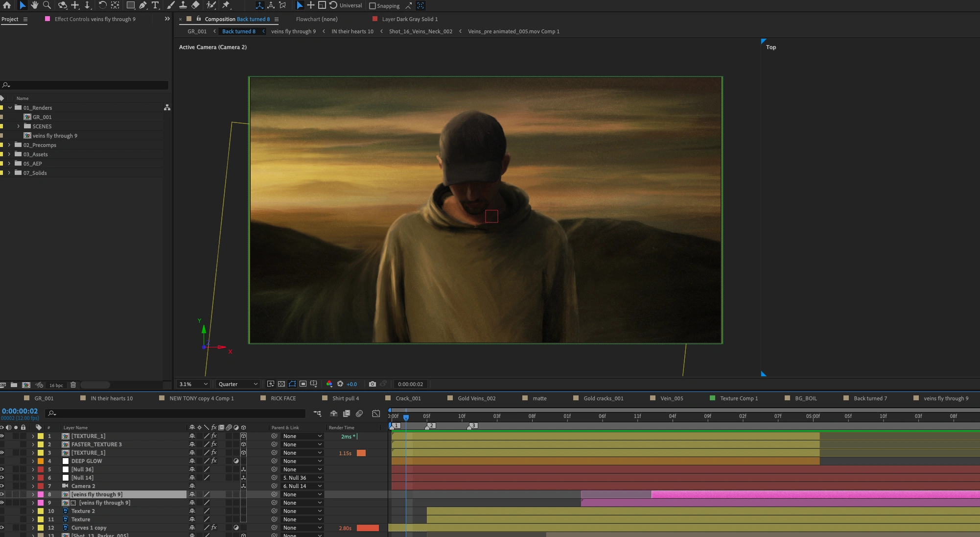Click IN their hearts 10 breadcrumb
Screen dimensions: 980x537
[352, 31]
